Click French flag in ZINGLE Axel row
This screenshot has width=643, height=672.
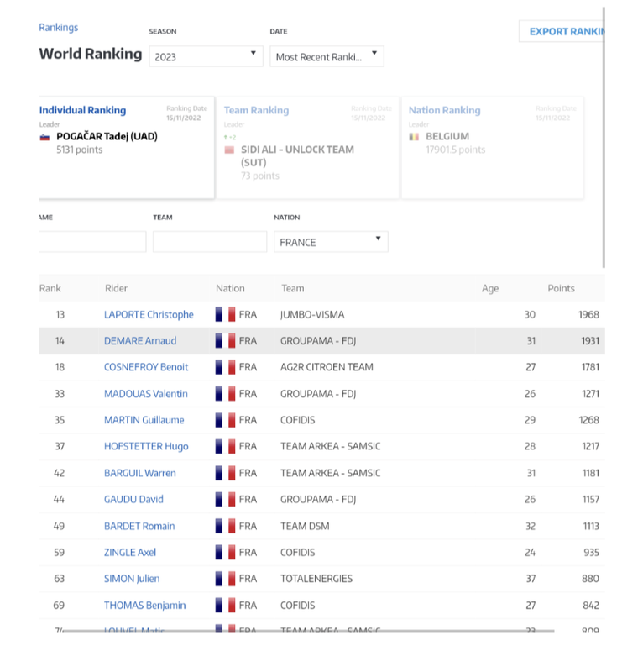[225, 553]
